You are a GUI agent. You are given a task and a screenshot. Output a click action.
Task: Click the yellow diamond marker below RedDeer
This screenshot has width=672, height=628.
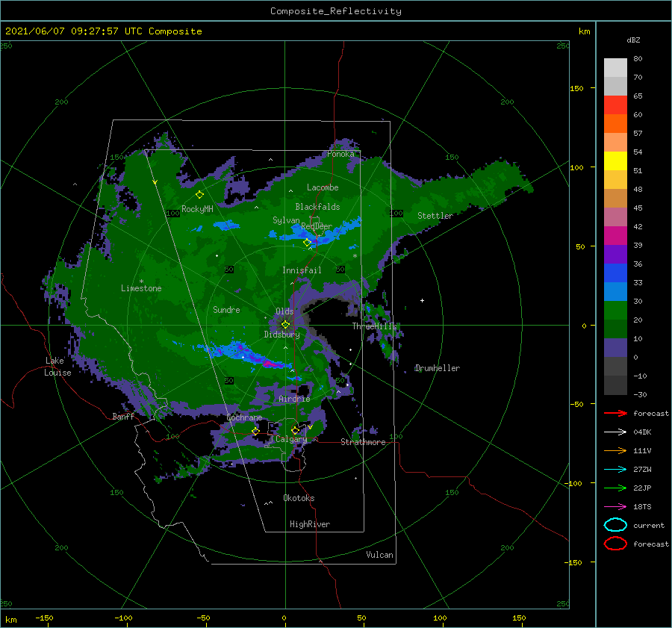tap(307, 243)
